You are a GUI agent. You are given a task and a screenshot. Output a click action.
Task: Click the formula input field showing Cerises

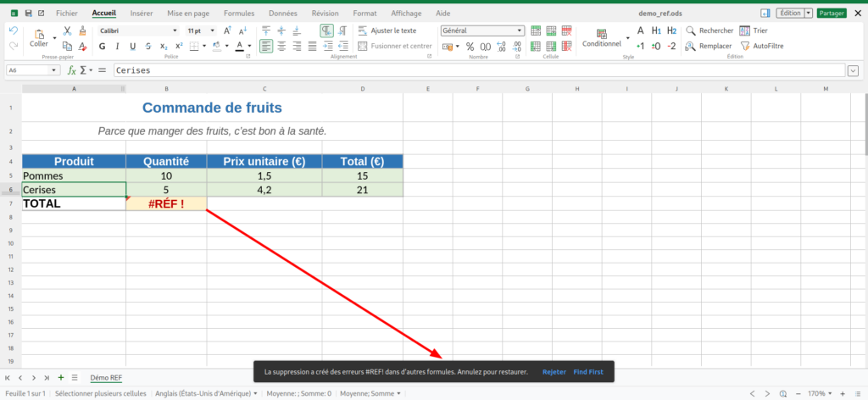click(x=479, y=70)
